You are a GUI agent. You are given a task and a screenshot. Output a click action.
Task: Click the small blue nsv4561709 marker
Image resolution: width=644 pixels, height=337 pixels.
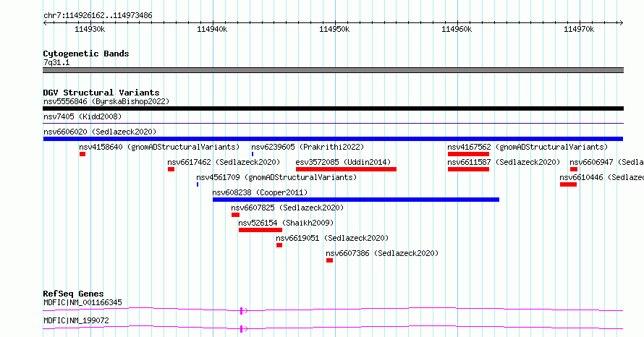tap(198, 184)
